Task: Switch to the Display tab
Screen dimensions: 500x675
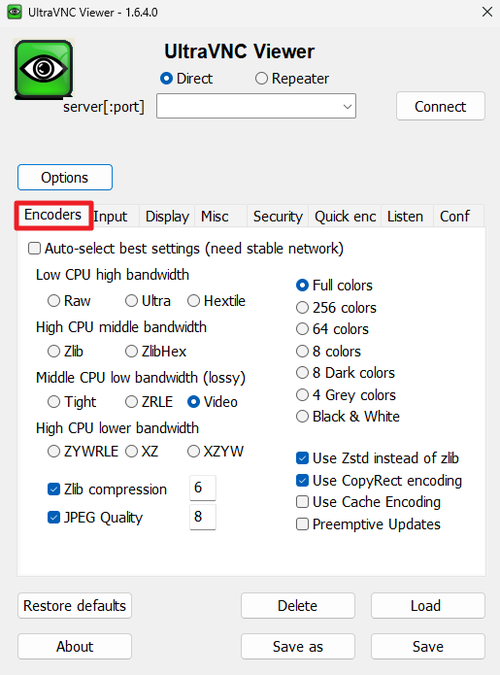Action: click(x=167, y=216)
